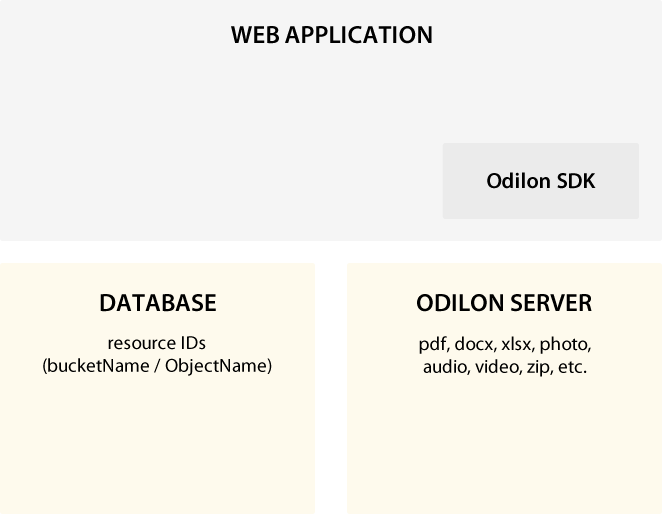Click the ODILON SERVER heading
The image size is (662, 514).
(504, 303)
